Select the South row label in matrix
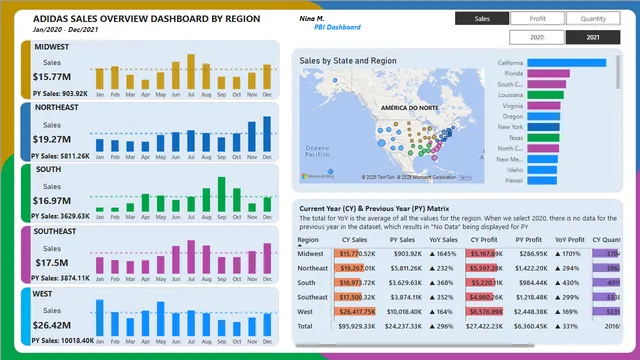The image size is (640, 360). (306, 282)
